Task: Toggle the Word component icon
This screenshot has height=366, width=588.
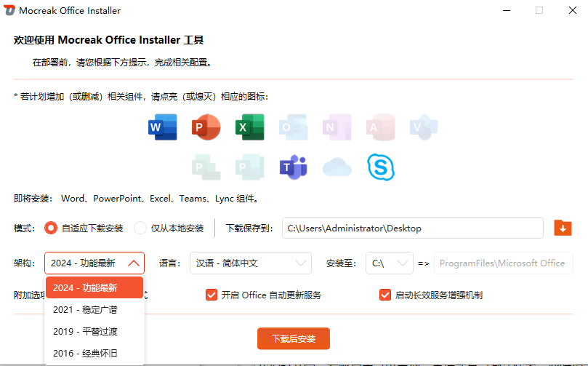Action: point(163,127)
